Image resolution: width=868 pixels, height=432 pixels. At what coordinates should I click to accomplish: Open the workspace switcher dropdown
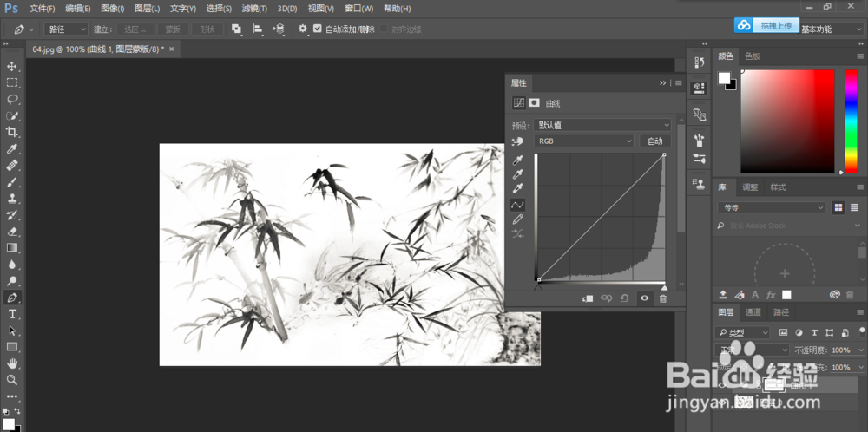832,29
